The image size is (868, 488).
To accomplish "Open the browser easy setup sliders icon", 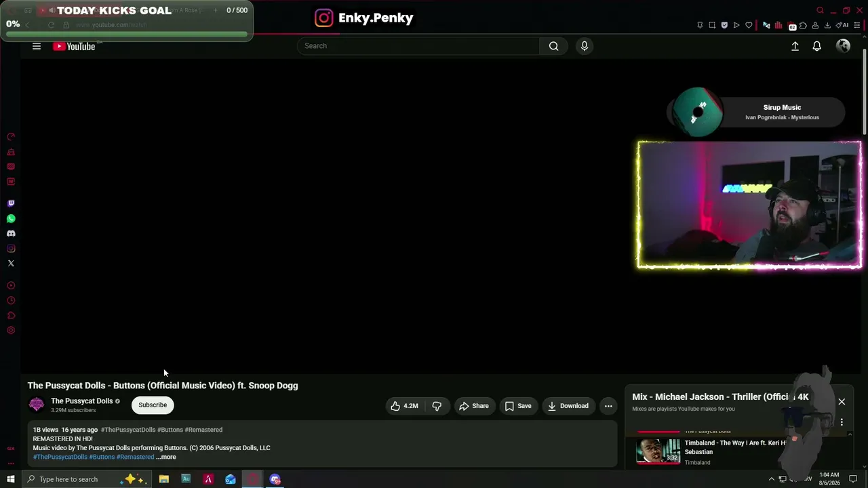I will [x=857, y=25].
